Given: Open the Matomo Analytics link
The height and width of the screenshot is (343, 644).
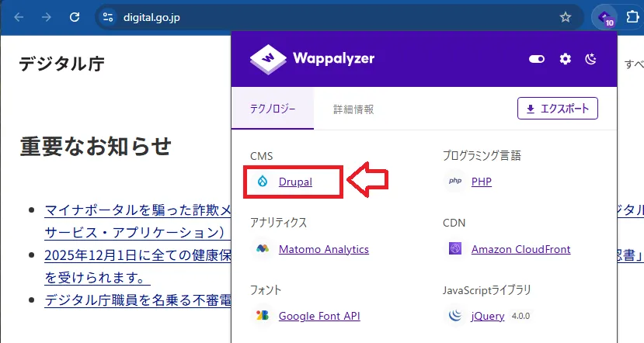Looking at the screenshot, I should 324,249.
